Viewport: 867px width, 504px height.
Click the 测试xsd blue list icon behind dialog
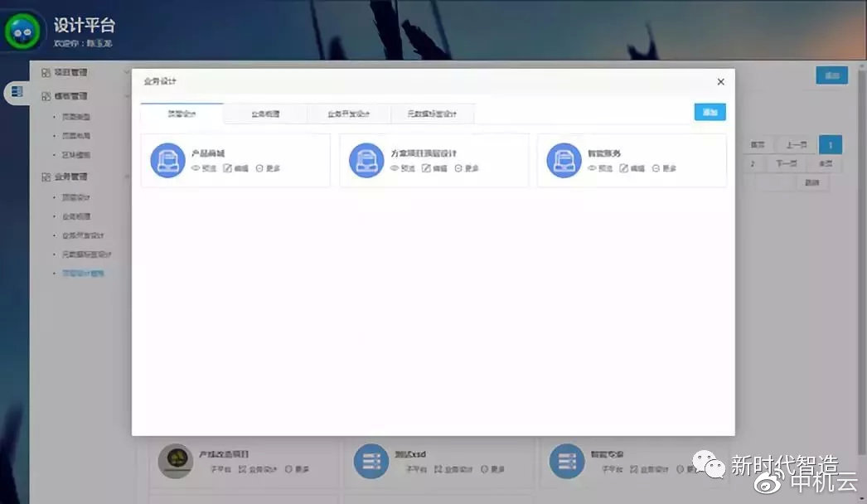[x=371, y=461]
